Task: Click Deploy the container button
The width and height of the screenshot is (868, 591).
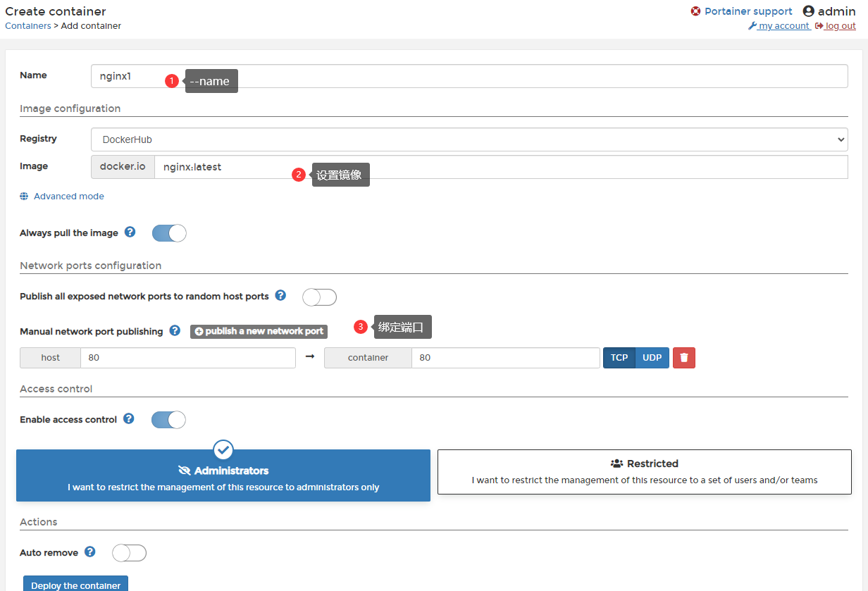Action: click(x=75, y=585)
